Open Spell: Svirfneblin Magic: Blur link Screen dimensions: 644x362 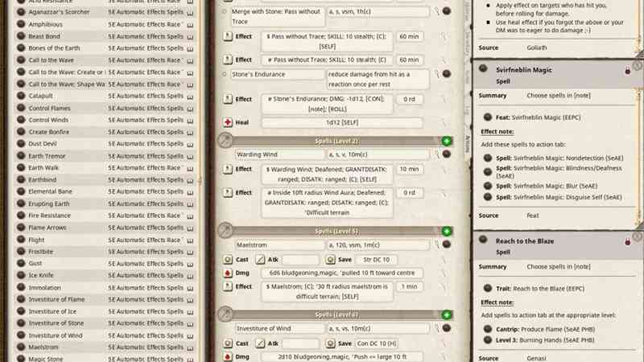487,185
